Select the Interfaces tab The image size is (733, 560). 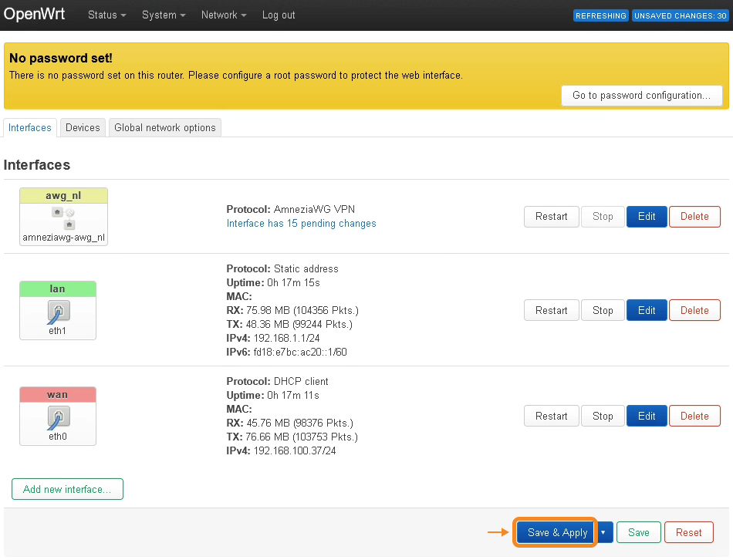[x=30, y=128]
